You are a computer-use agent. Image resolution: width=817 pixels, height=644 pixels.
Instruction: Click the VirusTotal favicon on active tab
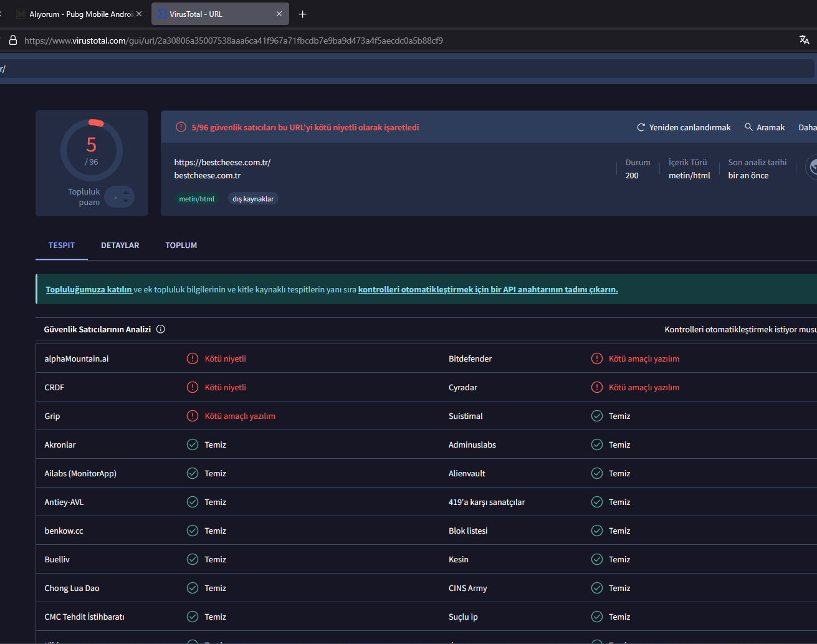(161, 14)
